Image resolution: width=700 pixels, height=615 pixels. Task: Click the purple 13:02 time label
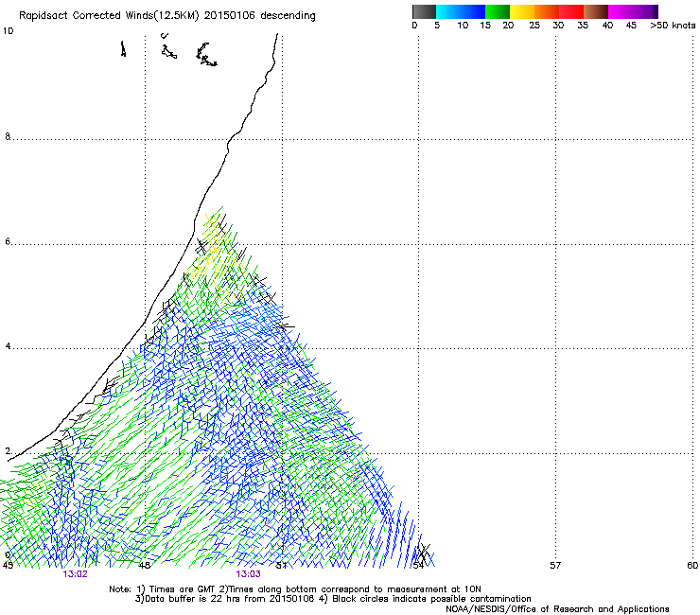[75, 574]
